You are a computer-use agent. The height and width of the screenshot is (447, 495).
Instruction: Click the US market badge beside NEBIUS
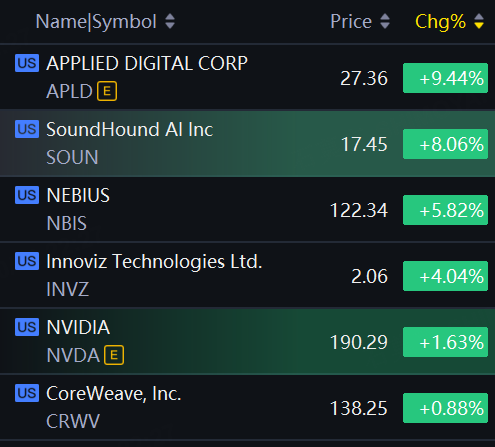pyautogui.click(x=27, y=195)
